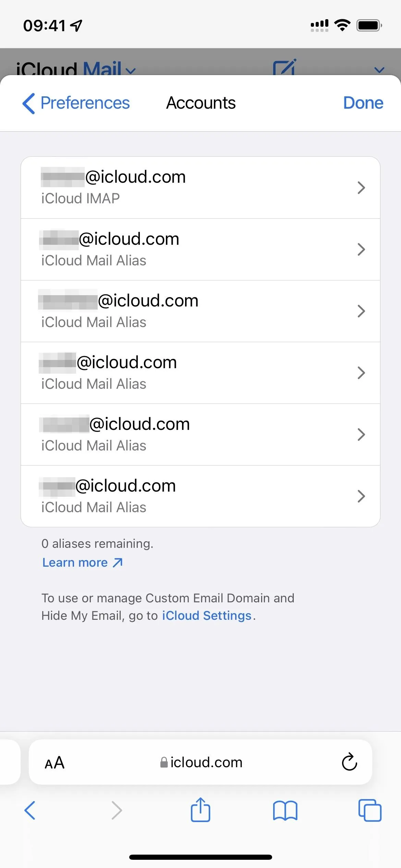
Task: Open the iCloud Settings link
Action: [207, 616]
